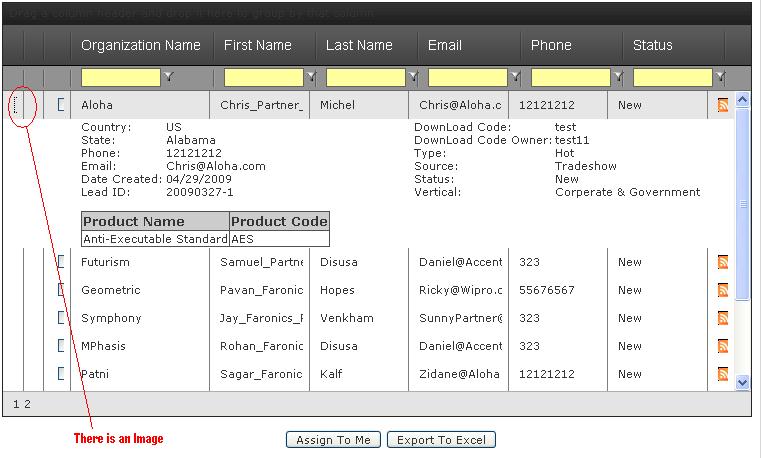This screenshot has width=761, height=458.
Task: Go to page 2 in the pager
Action: coord(27,404)
